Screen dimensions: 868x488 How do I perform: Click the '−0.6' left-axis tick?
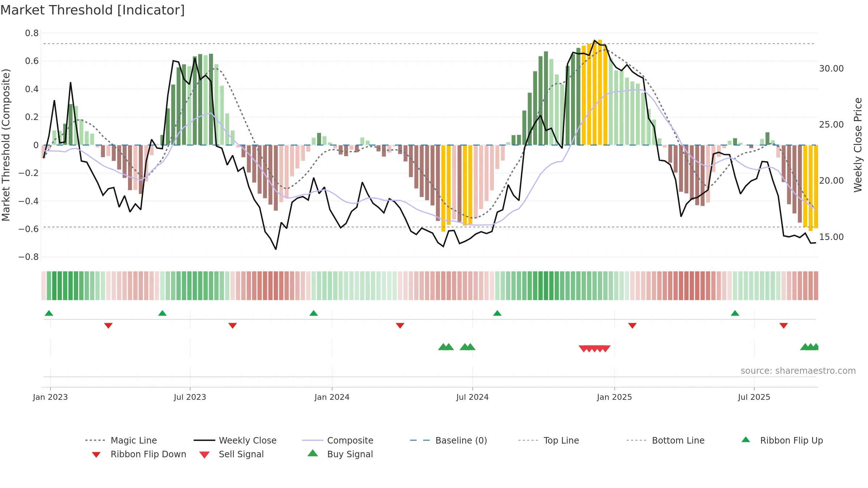[29, 229]
